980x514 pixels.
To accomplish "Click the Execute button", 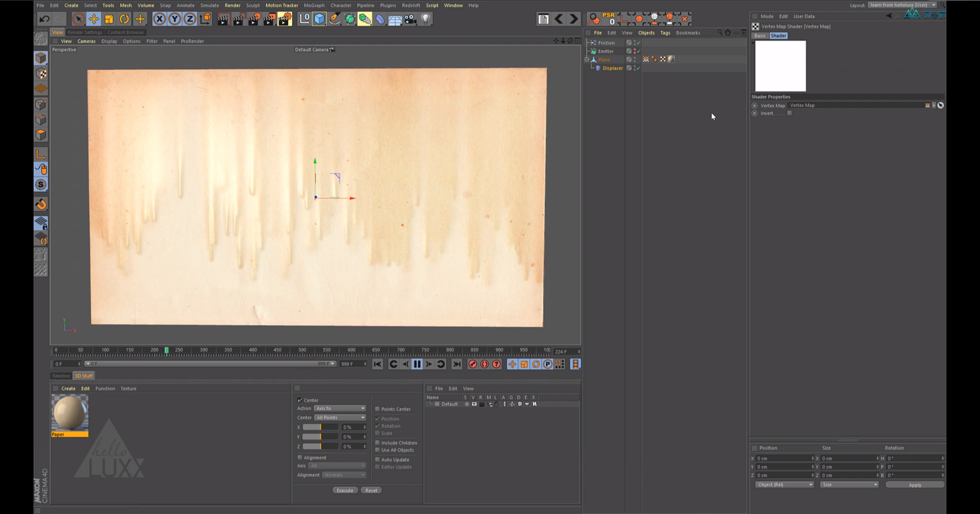I will pyautogui.click(x=345, y=490).
